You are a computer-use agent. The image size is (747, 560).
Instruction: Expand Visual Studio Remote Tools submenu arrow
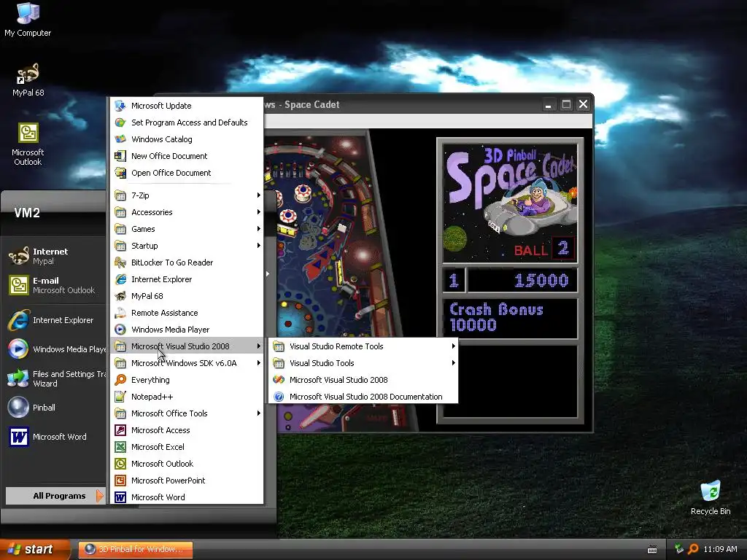point(454,346)
